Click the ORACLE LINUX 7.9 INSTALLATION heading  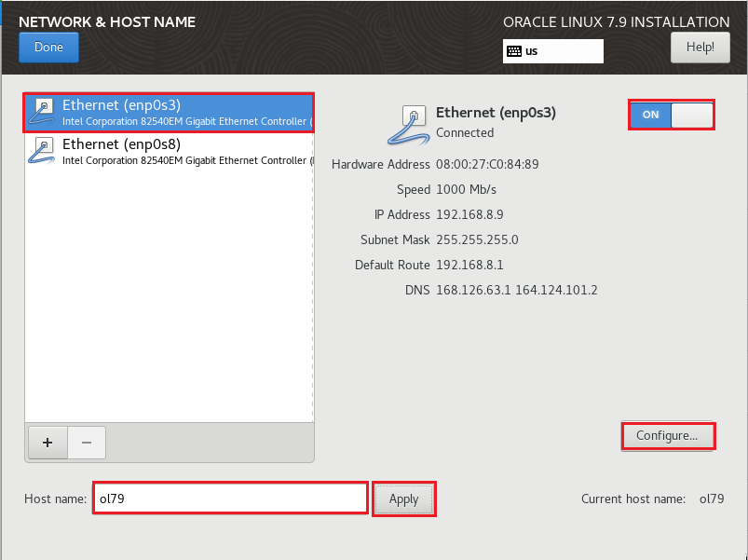point(617,22)
